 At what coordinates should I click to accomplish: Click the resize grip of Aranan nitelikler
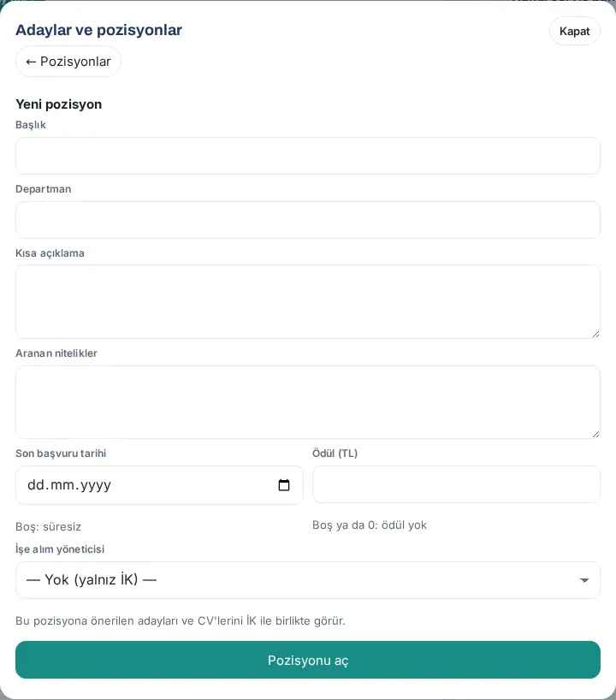point(596,435)
